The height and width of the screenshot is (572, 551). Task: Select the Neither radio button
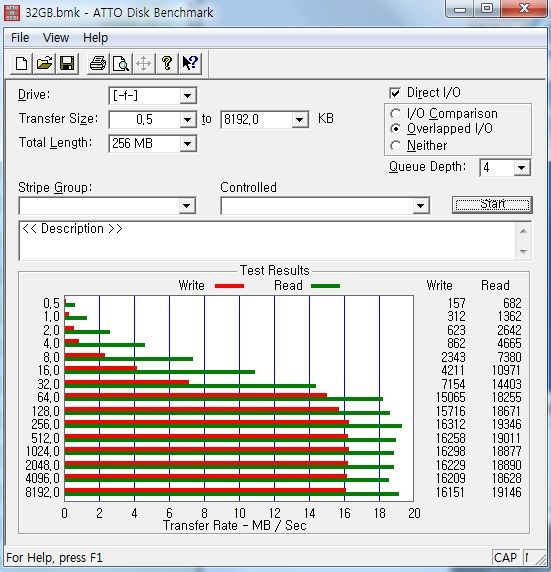click(395, 146)
